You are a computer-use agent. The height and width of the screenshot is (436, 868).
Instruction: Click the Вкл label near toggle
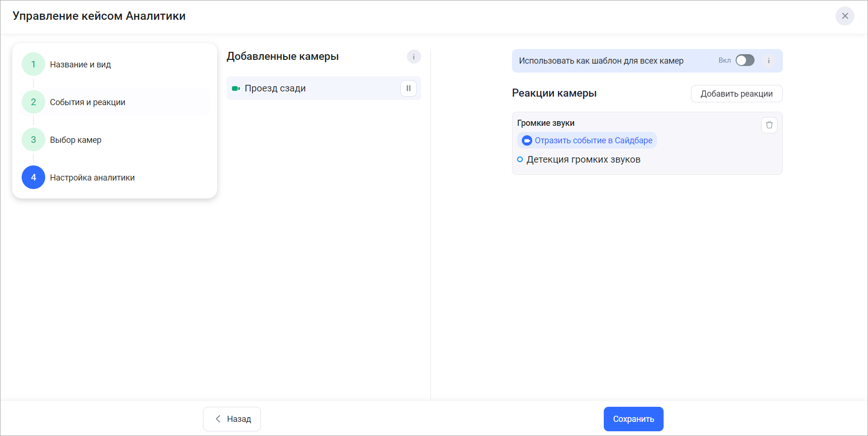coord(724,60)
